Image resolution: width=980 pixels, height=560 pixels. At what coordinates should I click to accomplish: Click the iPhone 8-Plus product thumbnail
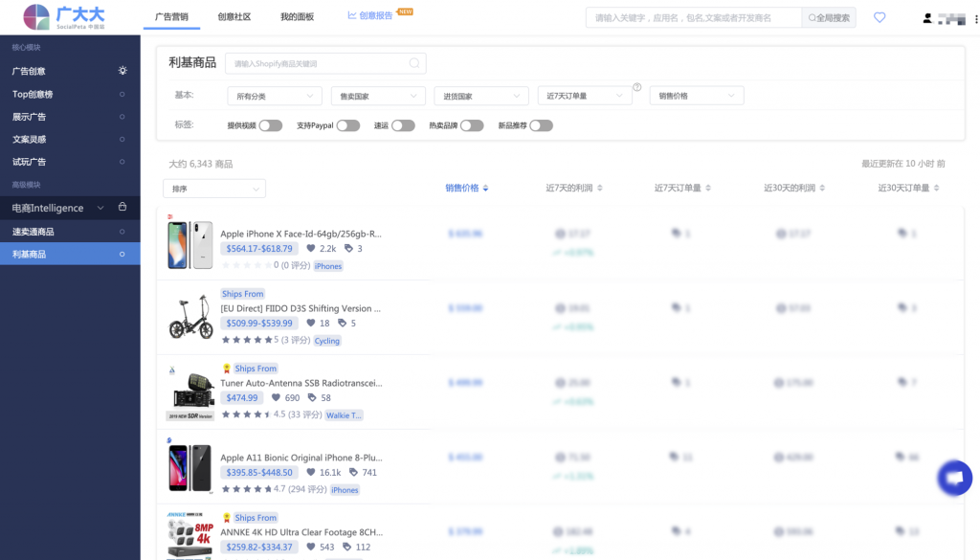(190, 467)
